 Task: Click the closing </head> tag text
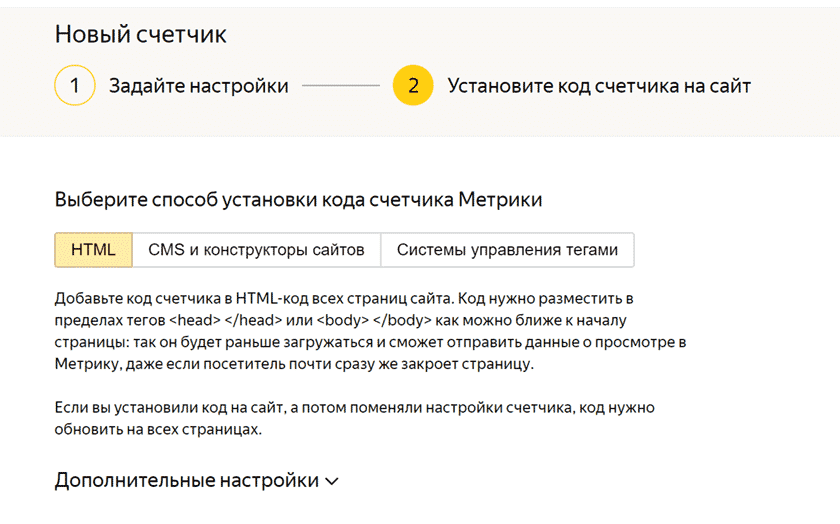click(x=253, y=320)
